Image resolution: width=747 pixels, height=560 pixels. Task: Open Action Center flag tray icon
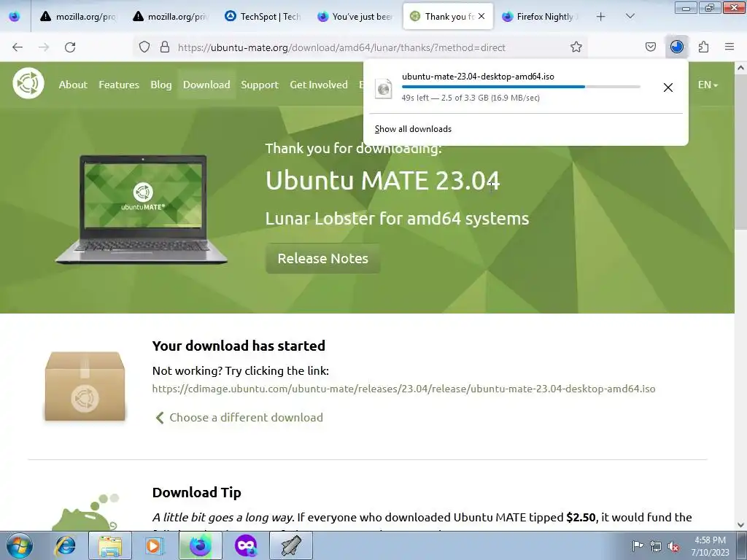pos(638,545)
